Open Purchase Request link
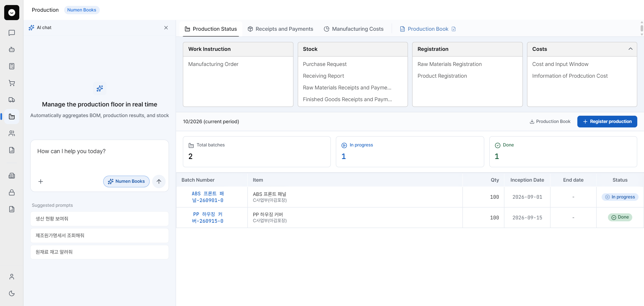Viewport: 644px width, 306px height. click(x=325, y=64)
